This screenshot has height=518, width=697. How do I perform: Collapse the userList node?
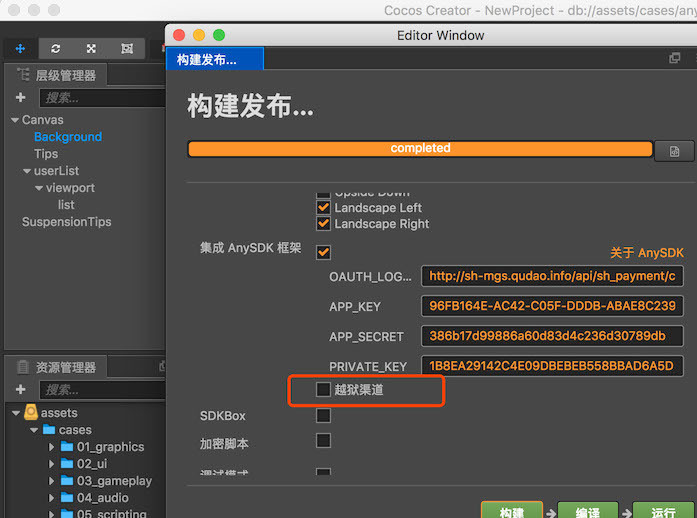click(27, 171)
